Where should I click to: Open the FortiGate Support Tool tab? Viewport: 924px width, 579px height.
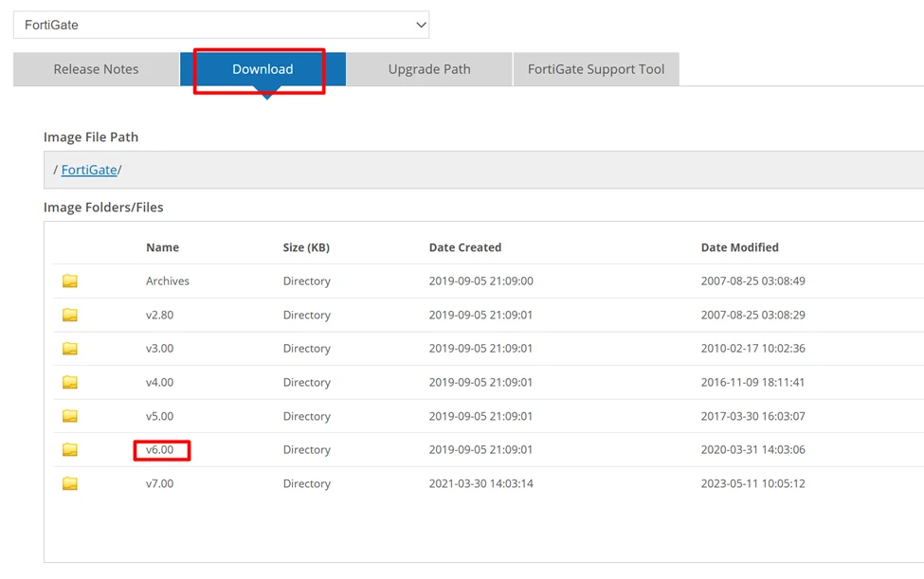(596, 69)
